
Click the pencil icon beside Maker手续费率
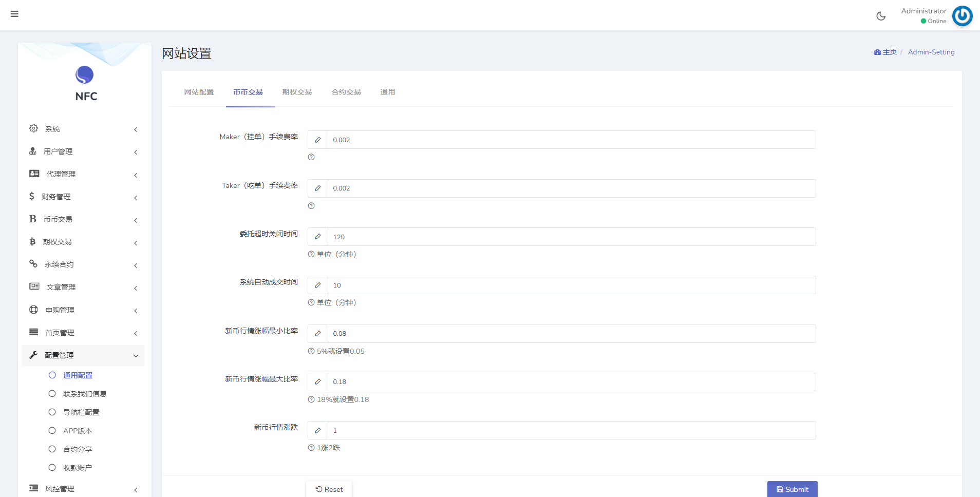(x=317, y=139)
